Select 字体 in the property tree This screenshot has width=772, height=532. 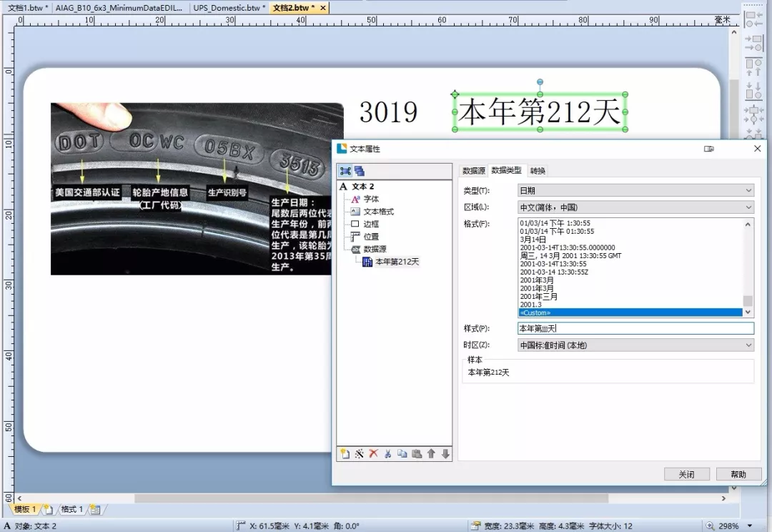pyautogui.click(x=371, y=199)
